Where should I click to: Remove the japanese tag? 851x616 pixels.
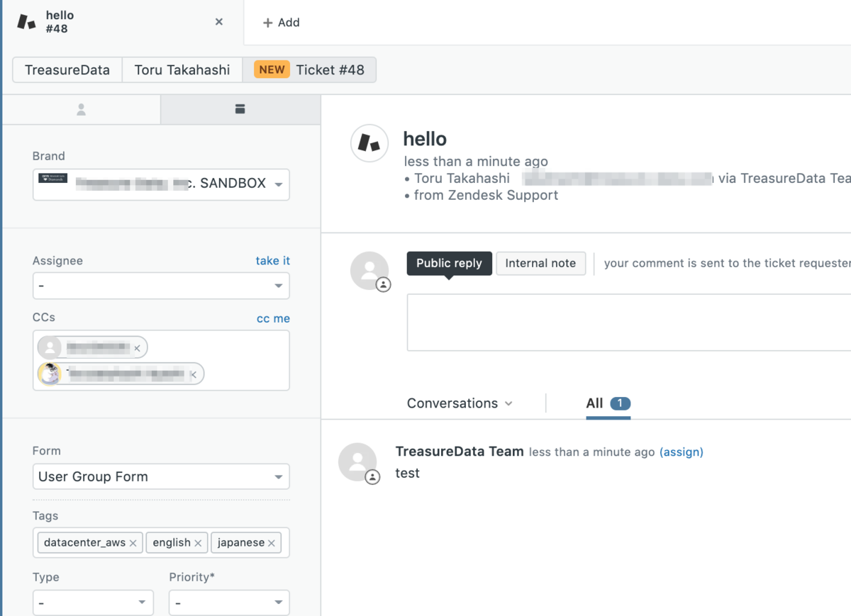272,543
